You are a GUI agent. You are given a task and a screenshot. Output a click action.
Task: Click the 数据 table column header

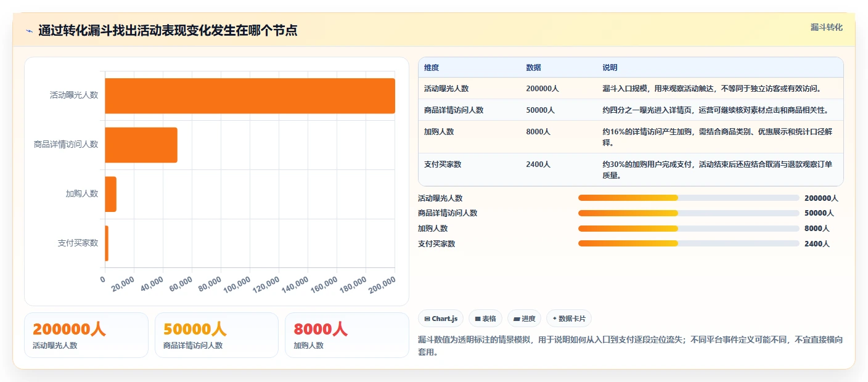pos(533,68)
